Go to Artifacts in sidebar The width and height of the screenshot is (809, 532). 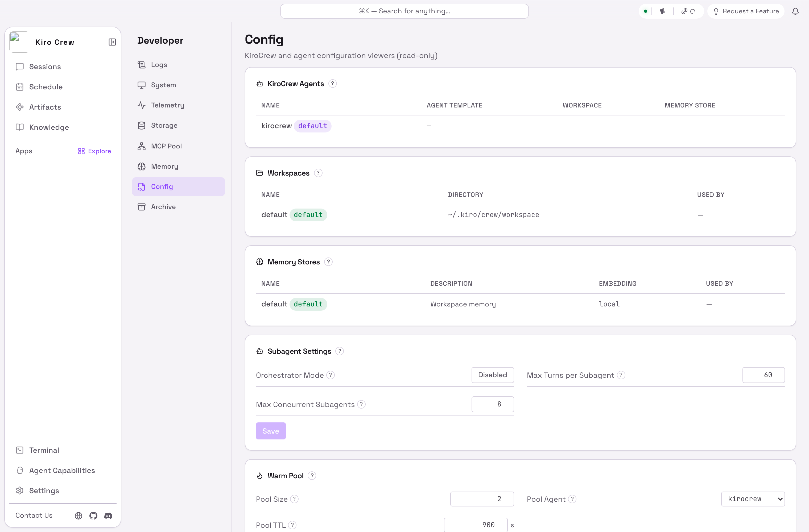[63, 107]
